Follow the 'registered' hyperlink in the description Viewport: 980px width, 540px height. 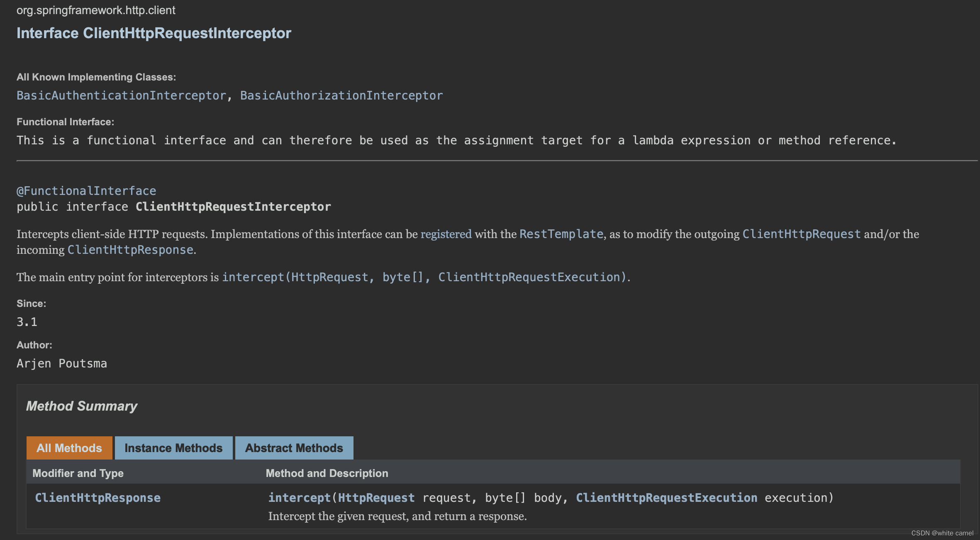(446, 234)
